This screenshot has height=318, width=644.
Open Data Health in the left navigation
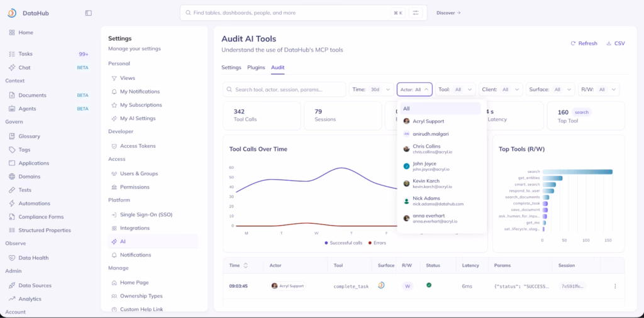(33, 258)
